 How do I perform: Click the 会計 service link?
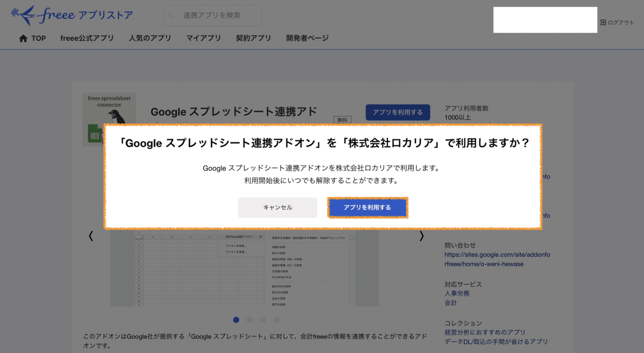pyautogui.click(x=451, y=303)
